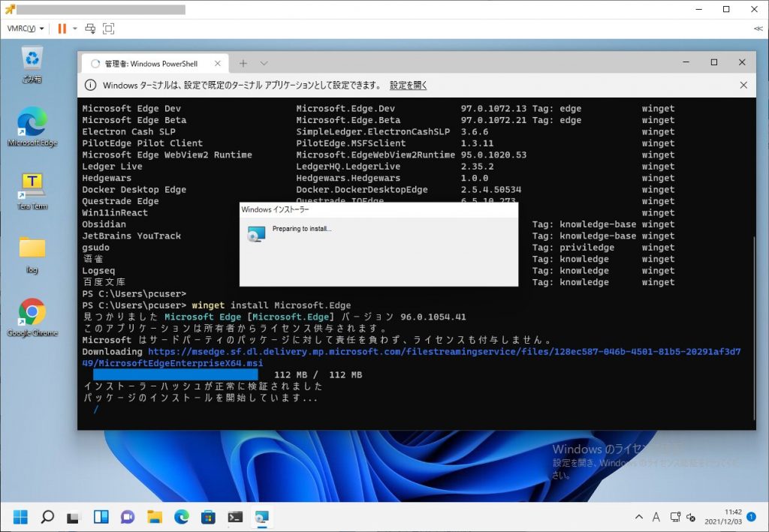This screenshot has height=532, width=769.
Task: Switch to Windows Terminal on the taskbar
Action: [235, 517]
